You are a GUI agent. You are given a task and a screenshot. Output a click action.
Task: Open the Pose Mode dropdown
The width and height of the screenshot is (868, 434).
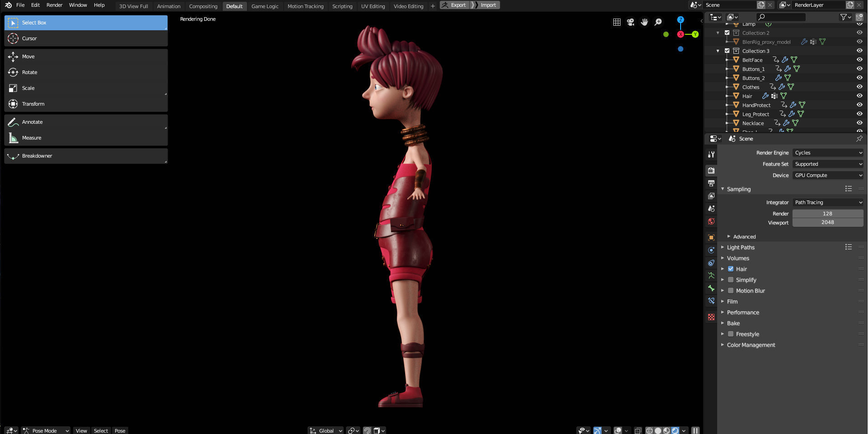[46, 430]
